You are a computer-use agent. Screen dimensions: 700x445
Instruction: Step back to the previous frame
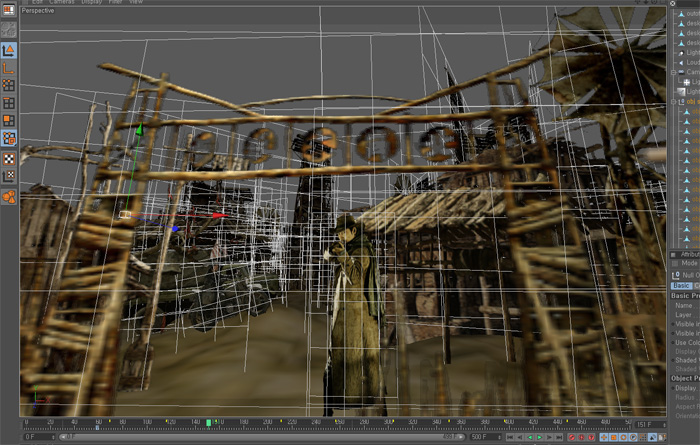point(520,437)
